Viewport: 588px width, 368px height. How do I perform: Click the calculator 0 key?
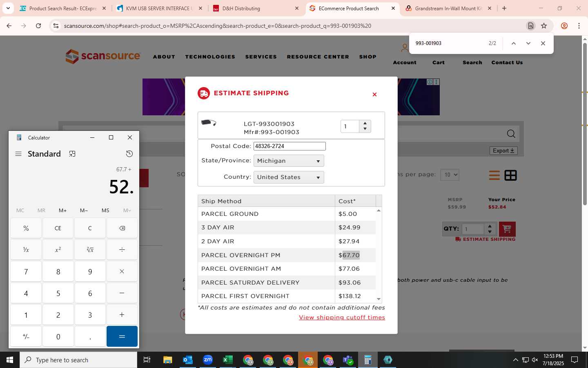pyautogui.click(x=58, y=337)
